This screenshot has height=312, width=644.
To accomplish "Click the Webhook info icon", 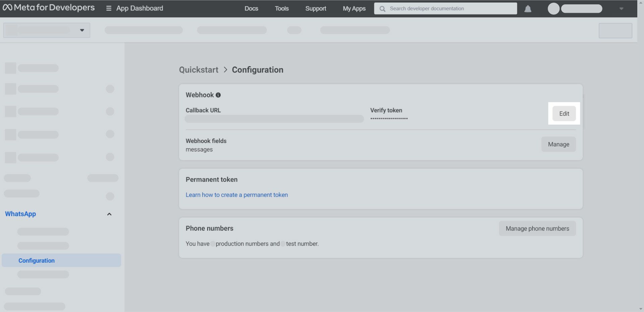I will pyautogui.click(x=218, y=95).
